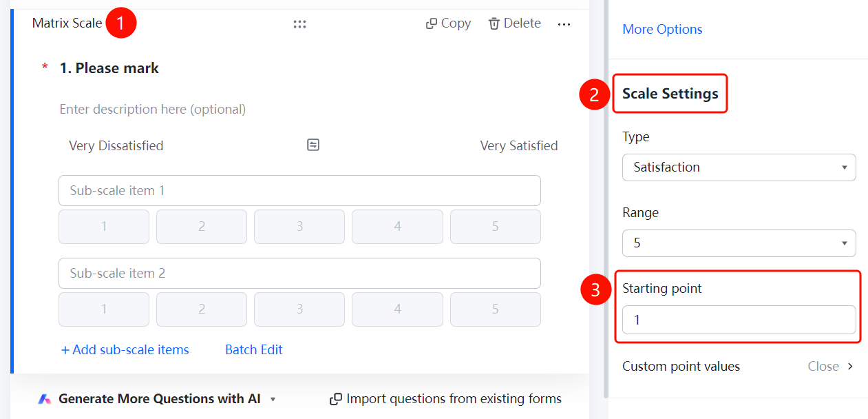Open the three-dot more menu
This screenshot has height=419, width=868.
564,24
